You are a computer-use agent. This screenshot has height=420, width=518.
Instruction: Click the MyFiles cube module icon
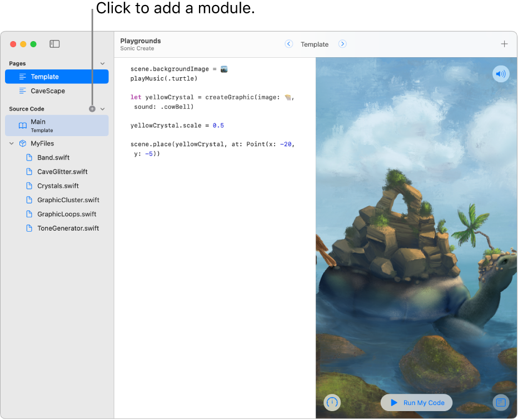click(x=22, y=143)
